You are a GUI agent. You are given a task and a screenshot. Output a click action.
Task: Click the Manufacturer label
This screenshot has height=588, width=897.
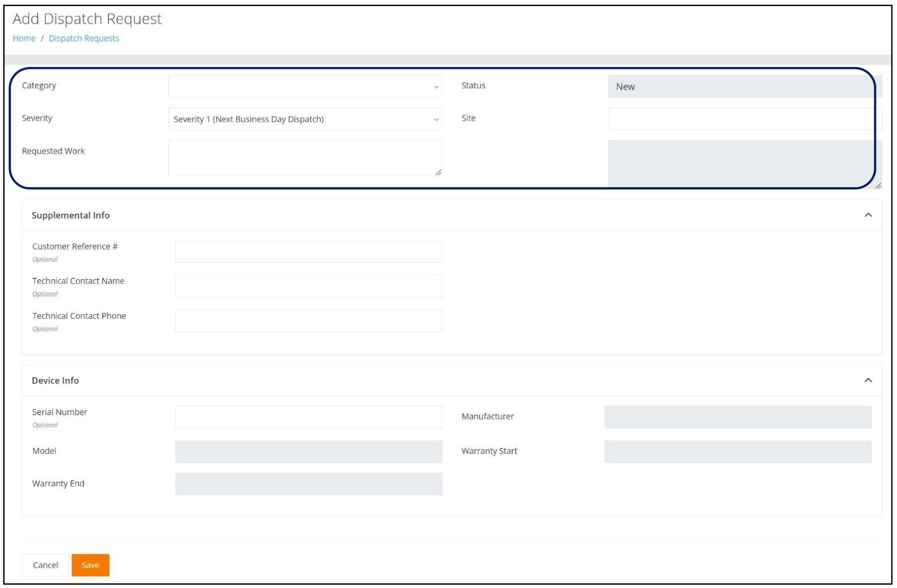point(487,416)
